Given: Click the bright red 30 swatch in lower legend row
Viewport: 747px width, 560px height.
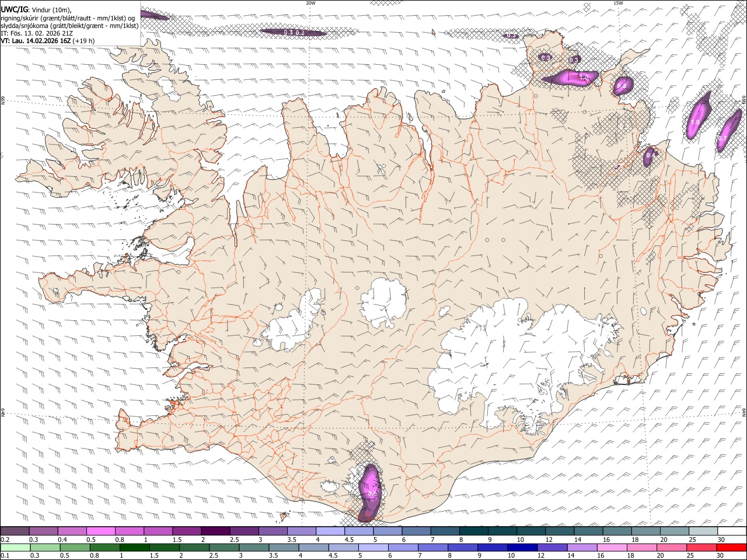Looking at the screenshot, I should (x=731, y=548).
